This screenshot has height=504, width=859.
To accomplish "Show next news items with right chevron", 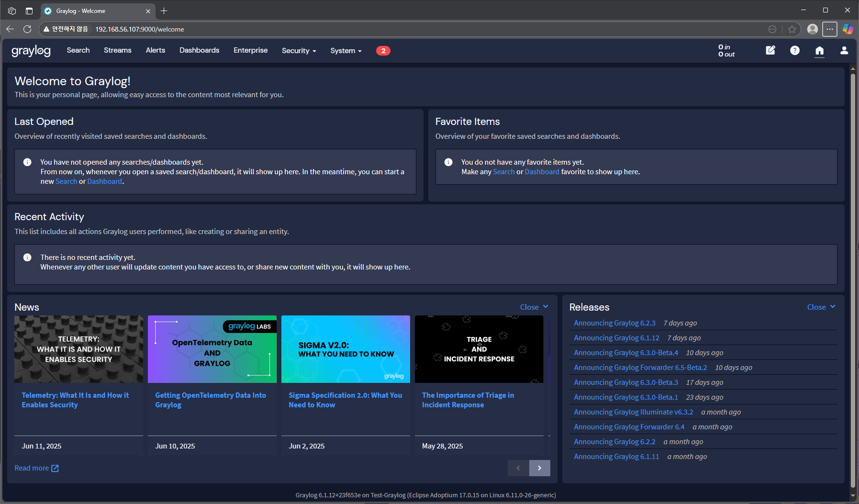I will (x=540, y=468).
